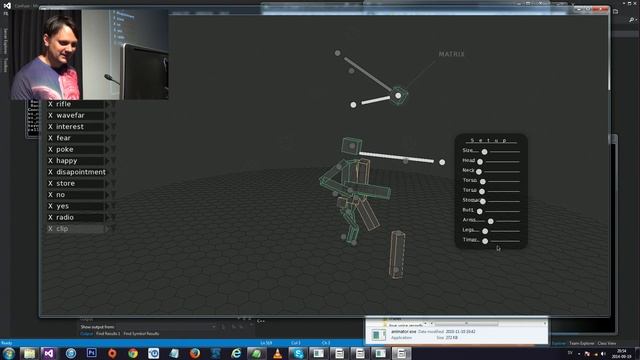The height and width of the screenshot is (360, 640).
Task: Open Visual Studio from the taskbar
Action: (49, 353)
